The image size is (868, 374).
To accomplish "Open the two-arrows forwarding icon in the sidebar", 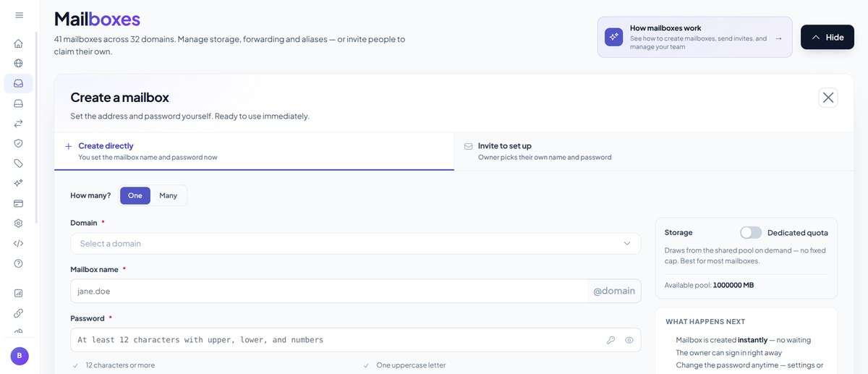I will click(19, 124).
